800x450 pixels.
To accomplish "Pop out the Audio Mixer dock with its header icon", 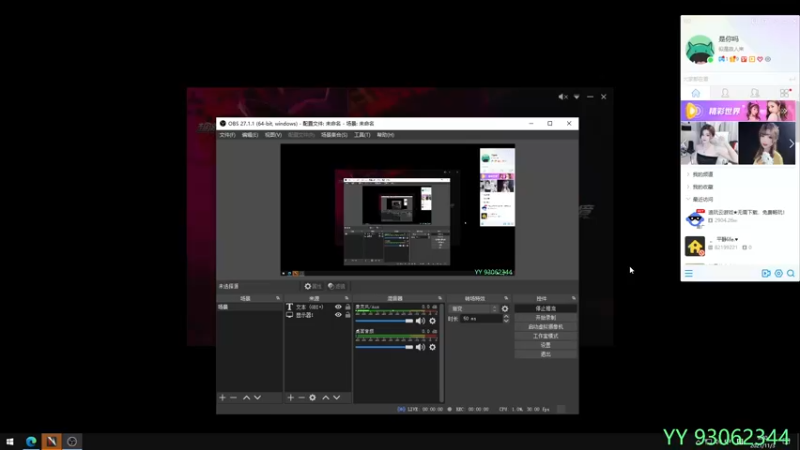I will (x=440, y=298).
